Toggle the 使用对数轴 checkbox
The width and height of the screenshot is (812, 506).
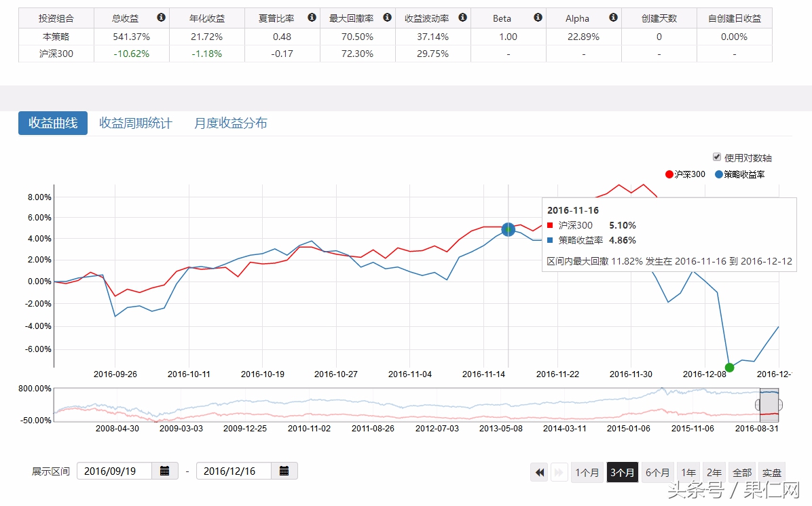716,157
